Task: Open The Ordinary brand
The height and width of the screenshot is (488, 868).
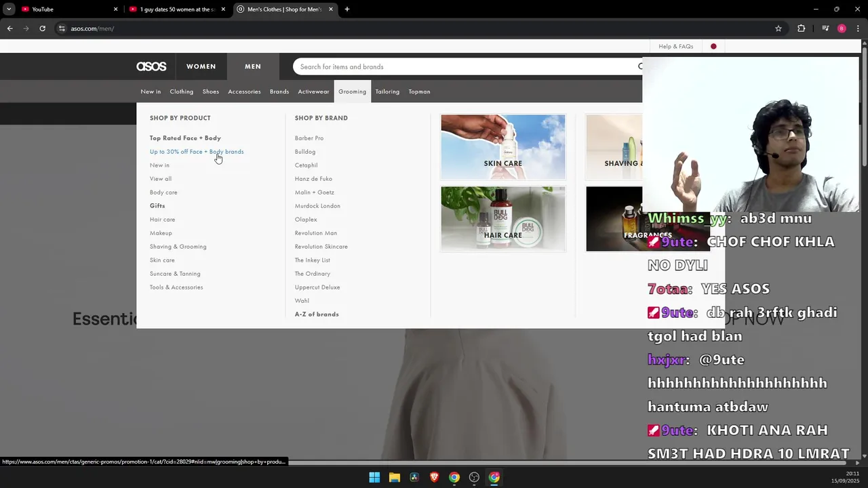Action: (313, 274)
